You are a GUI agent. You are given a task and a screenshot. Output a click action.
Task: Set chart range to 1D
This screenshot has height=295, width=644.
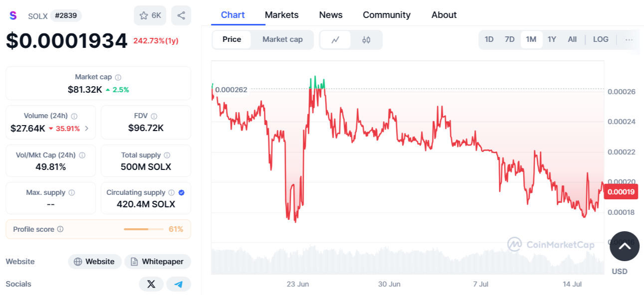pos(489,39)
